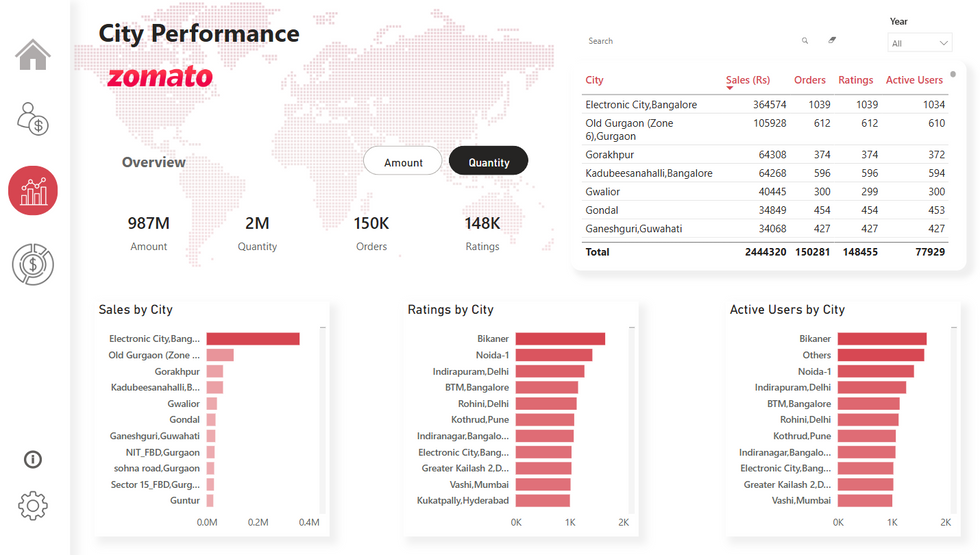Select NIT_FBD,Gurgaon bar in Sales chart

(x=211, y=452)
